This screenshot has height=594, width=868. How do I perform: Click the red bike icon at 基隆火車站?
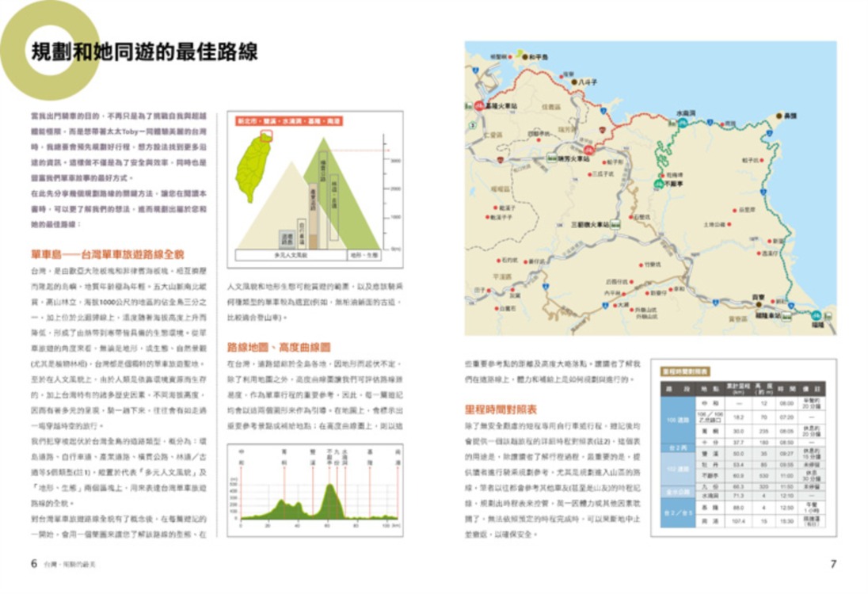480,105
